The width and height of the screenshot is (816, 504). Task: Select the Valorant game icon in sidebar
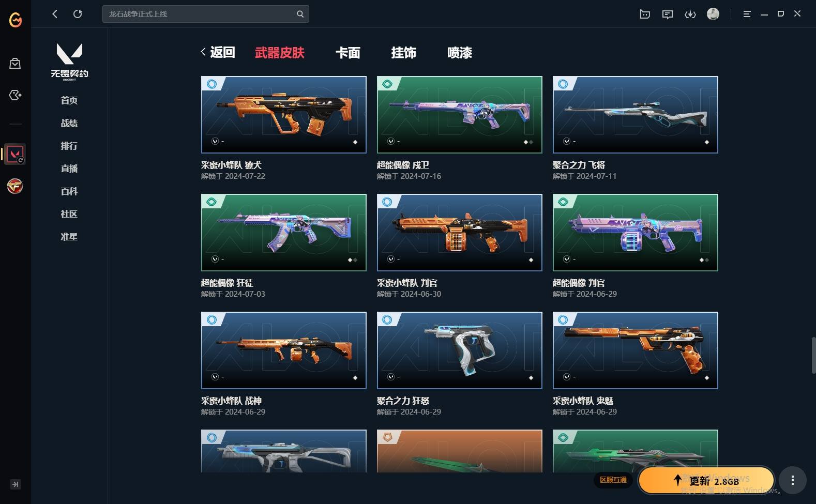tap(15, 154)
